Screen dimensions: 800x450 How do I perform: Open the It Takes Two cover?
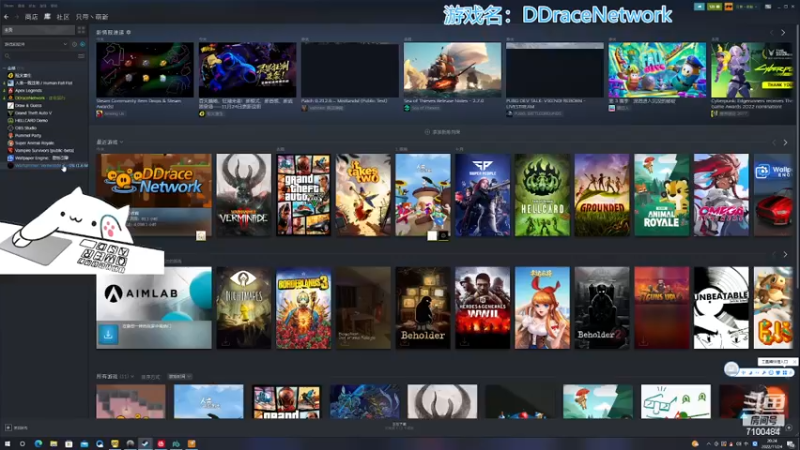pos(363,195)
